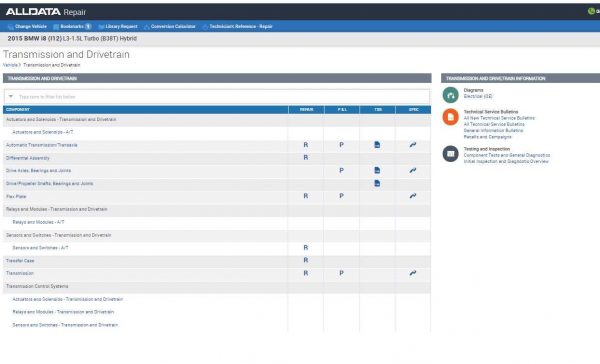The width and height of the screenshot is (600, 364).
Task: Open the Bookmarks menu
Action: (72, 26)
